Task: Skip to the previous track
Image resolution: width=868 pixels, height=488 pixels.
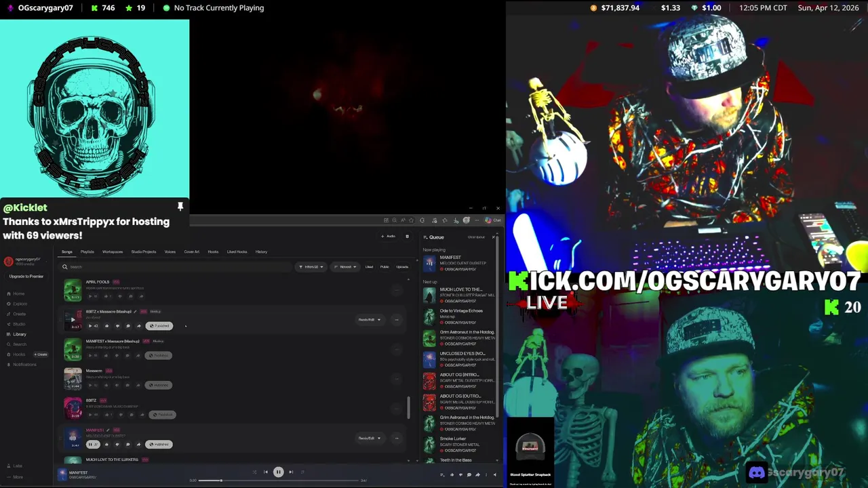Action: pos(266,472)
